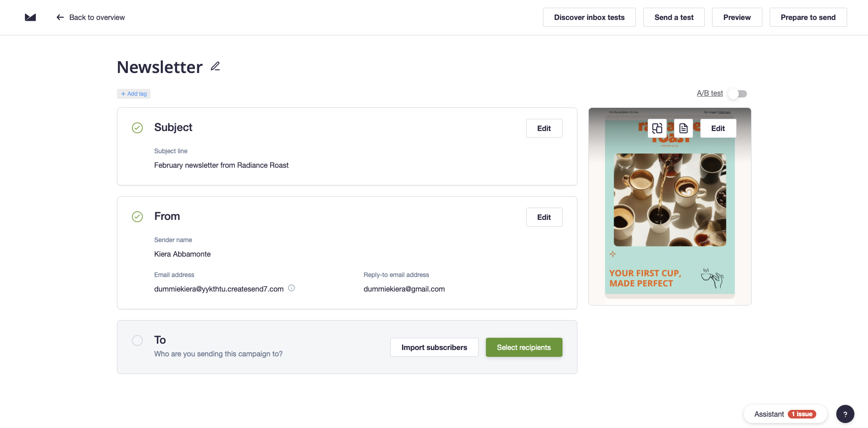Click the empty status circle beside To
The height and width of the screenshot is (428, 868).
click(137, 340)
